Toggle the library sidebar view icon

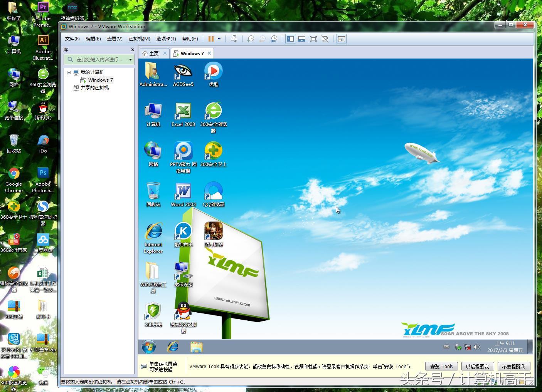click(x=290, y=39)
